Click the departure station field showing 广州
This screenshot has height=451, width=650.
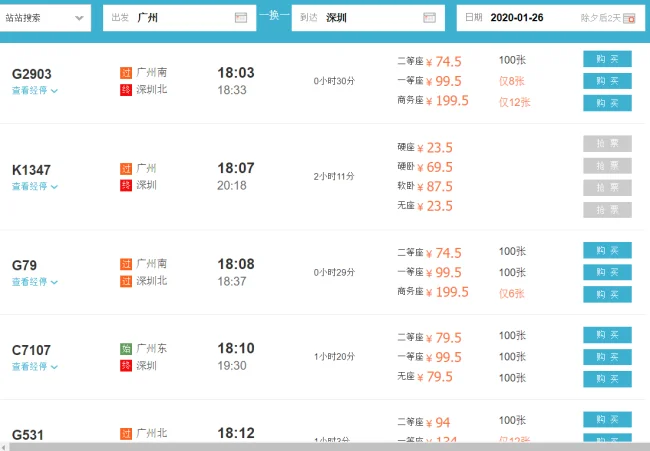tap(179, 18)
